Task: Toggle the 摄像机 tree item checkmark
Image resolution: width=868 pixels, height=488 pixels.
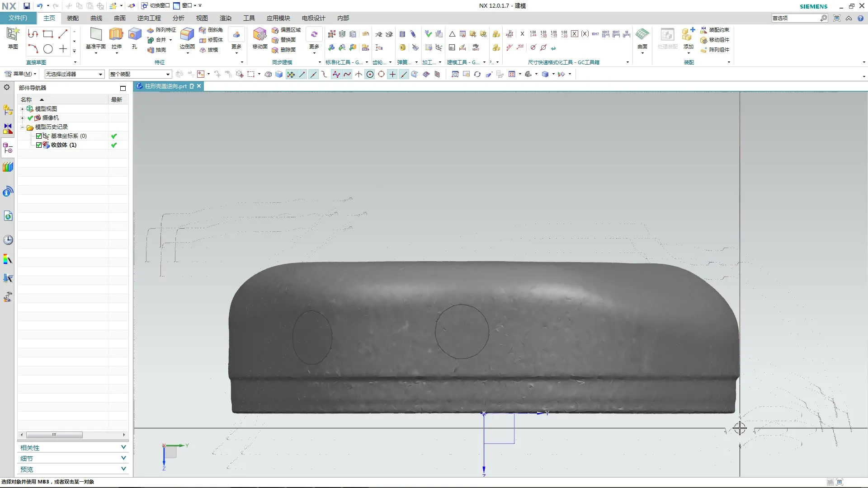Action: click(x=30, y=118)
